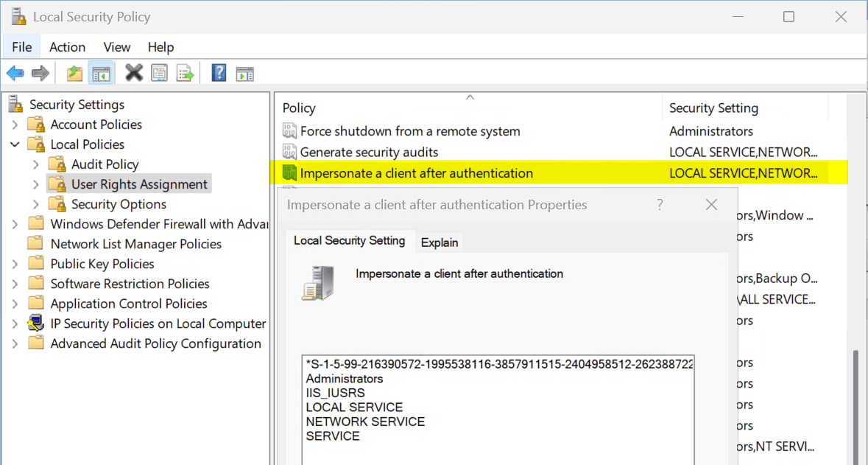Expand the Audit Policy node
The height and width of the screenshot is (465, 868).
[x=36, y=164]
